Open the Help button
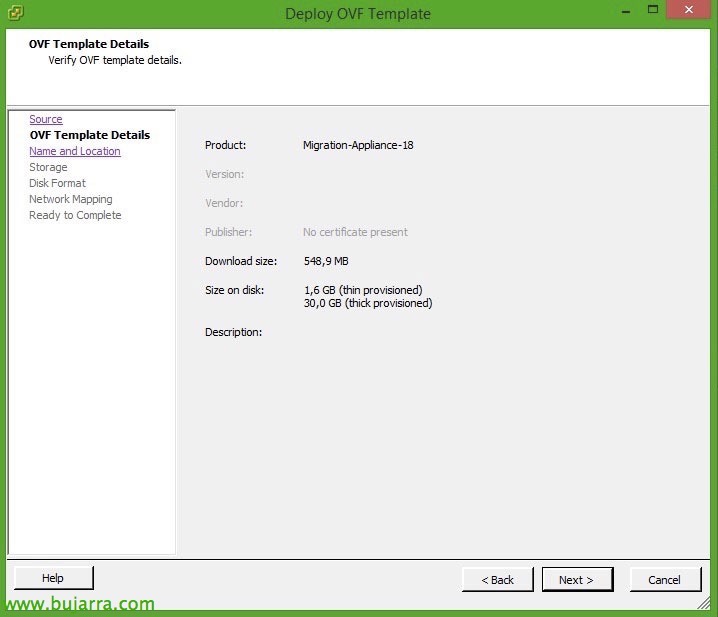The height and width of the screenshot is (617, 718). coord(53,578)
